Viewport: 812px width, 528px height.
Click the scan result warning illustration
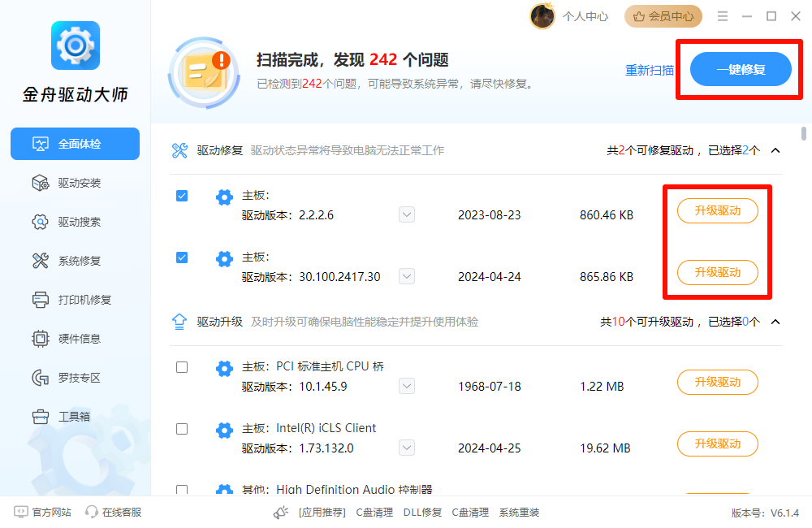[204, 72]
